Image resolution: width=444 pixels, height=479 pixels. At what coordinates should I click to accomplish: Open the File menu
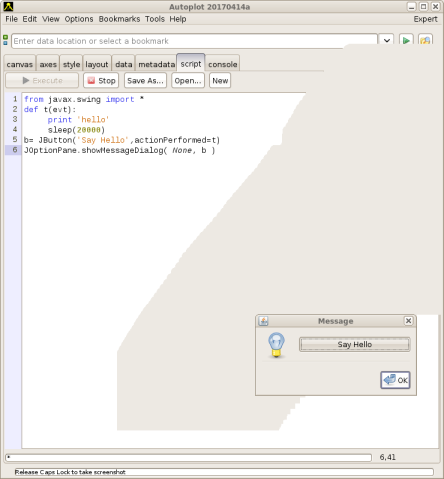(11, 19)
